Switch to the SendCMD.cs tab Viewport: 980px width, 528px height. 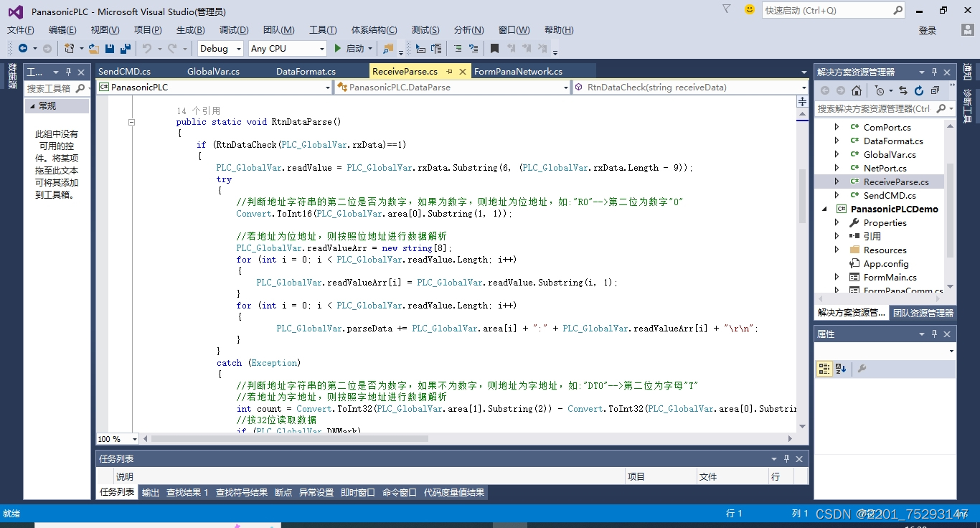click(124, 72)
